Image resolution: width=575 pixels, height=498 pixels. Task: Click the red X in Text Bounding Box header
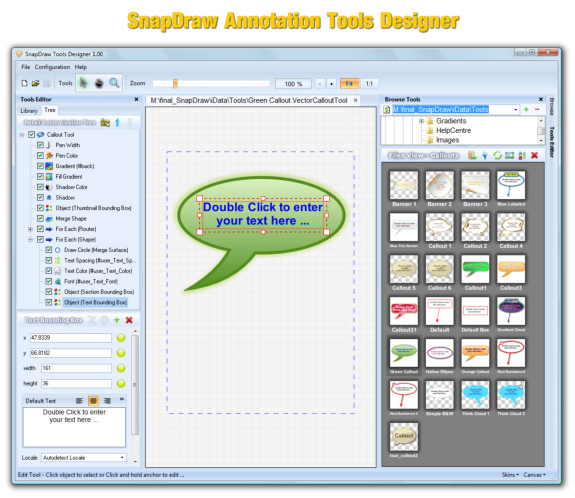(x=129, y=320)
